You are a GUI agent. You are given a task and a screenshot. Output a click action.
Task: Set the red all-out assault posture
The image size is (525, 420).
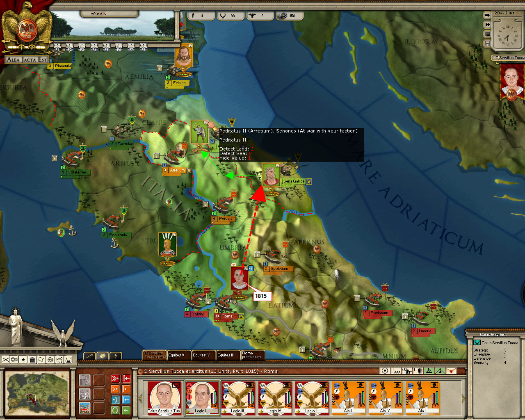115,378
